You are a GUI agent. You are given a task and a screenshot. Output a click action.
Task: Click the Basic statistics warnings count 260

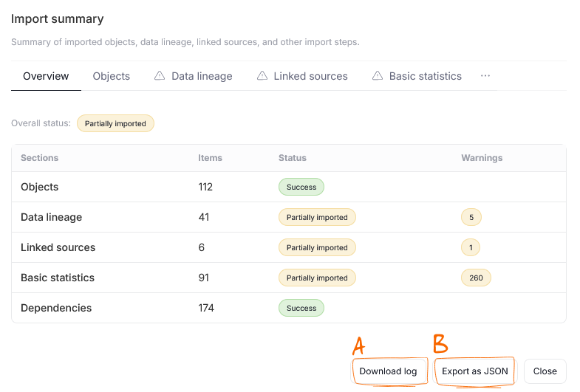476,278
